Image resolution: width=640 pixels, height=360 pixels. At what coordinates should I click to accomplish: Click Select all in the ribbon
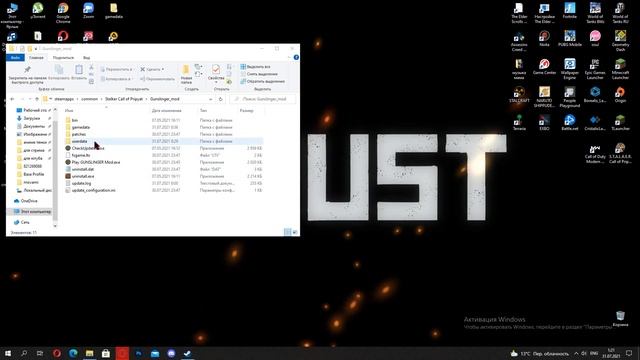tap(256, 67)
